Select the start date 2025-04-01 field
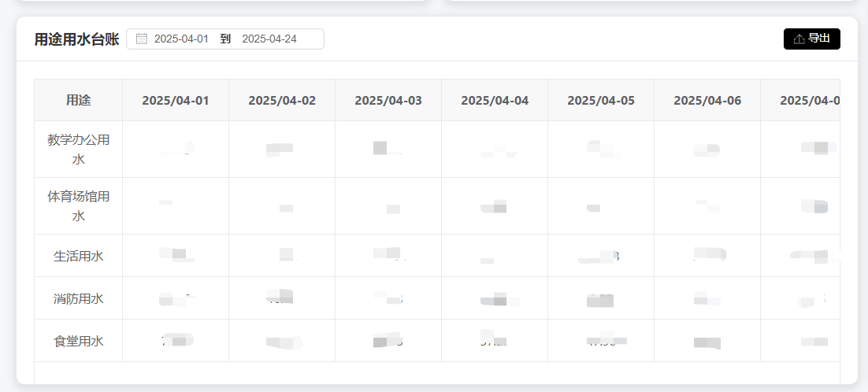Viewport: 868px width, 392px height. click(182, 39)
